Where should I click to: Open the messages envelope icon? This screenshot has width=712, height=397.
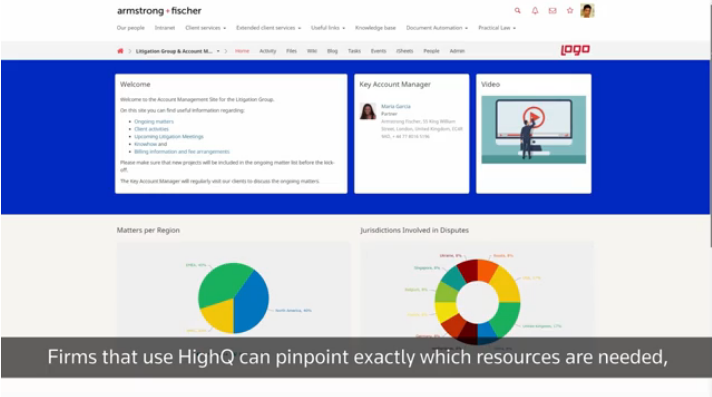(x=552, y=10)
